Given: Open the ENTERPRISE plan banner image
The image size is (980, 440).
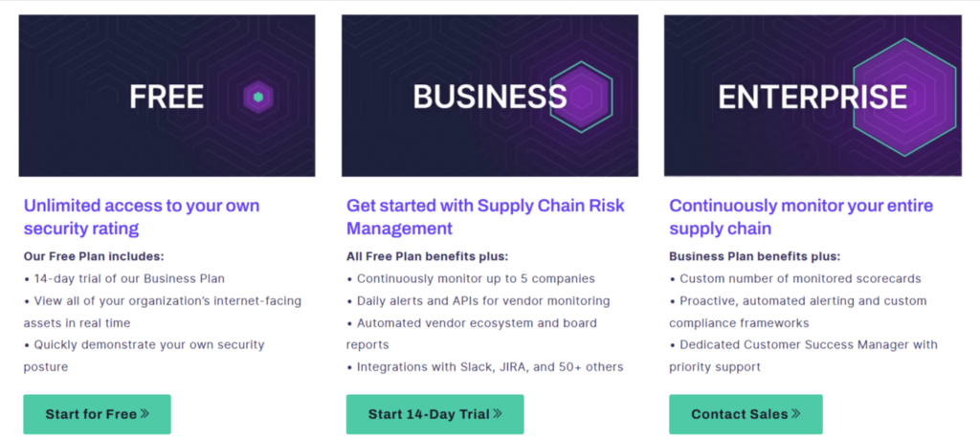Looking at the screenshot, I should pos(813,96).
